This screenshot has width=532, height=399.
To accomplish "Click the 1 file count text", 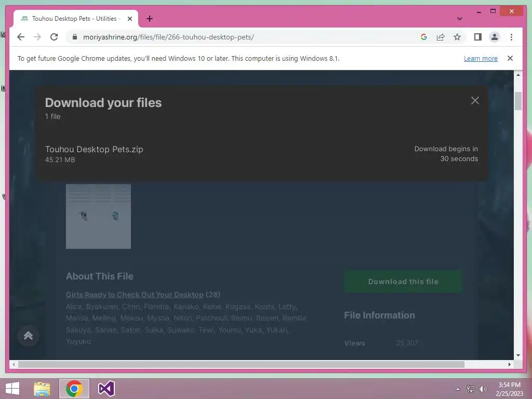I will [52, 116].
